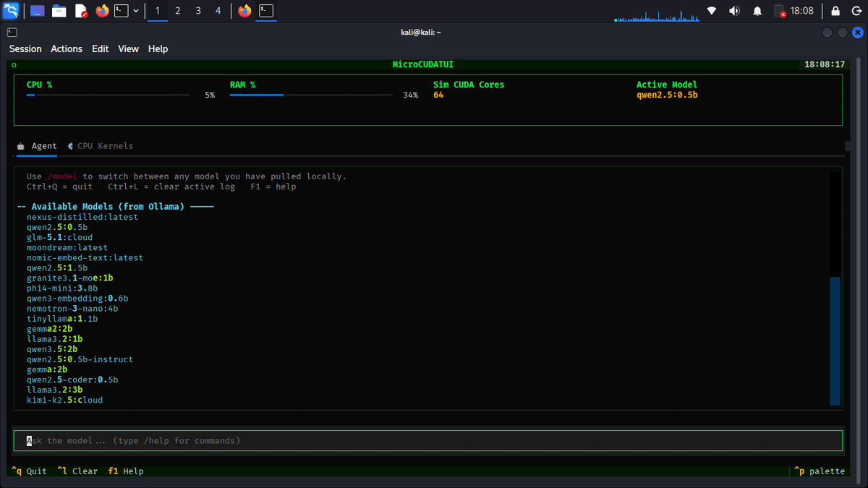The image size is (868, 488).
Task: Launch Firefox from the left panel launcher
Action: [x=102, y=11]
